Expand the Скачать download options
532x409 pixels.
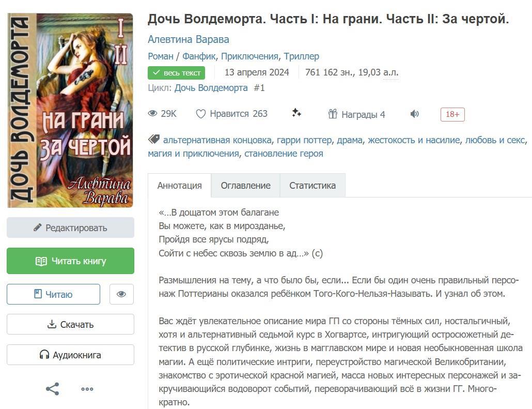(70, 325)
